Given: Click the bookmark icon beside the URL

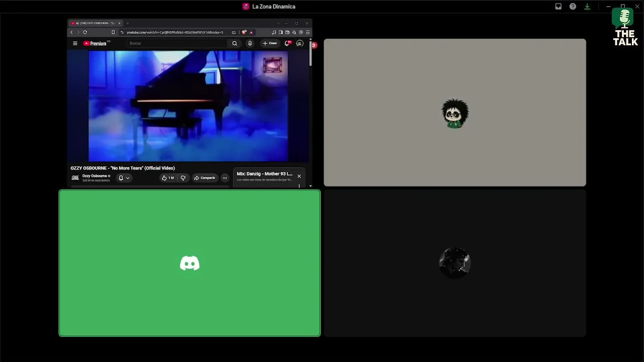Looking at the screenshot, I should coord(113,32).
